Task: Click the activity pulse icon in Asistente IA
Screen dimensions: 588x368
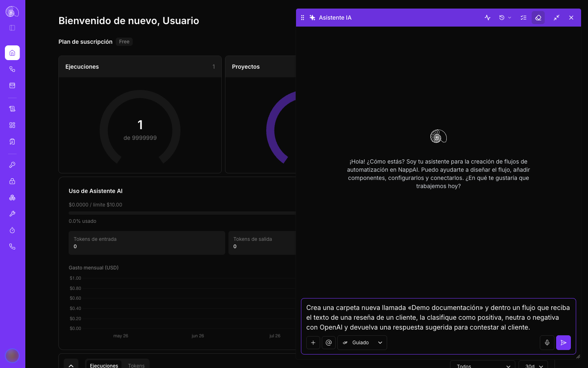Action: click(x=488, y=18)
